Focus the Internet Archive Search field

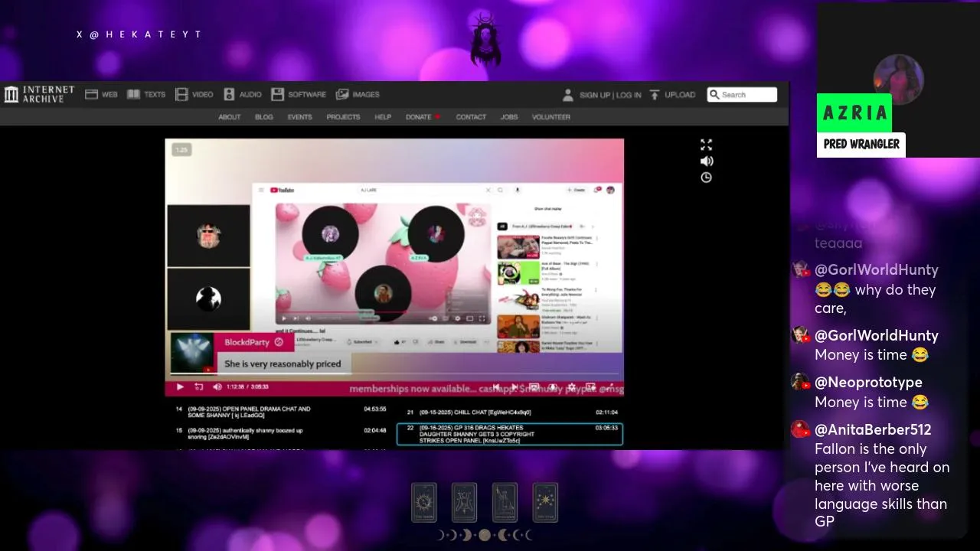click(742, 95)
